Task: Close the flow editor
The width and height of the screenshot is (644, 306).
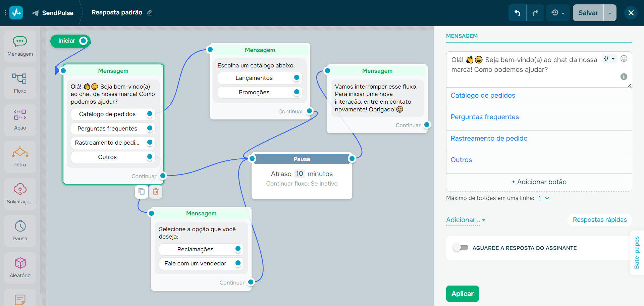Action: click(x=631, y=13)
